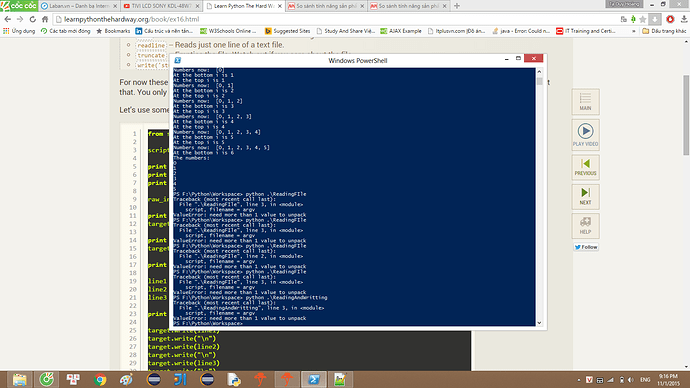The width and height of the screenshot is (690, 388).
Task: Open the translate page icon in address bar
Action: coord(624,19)
